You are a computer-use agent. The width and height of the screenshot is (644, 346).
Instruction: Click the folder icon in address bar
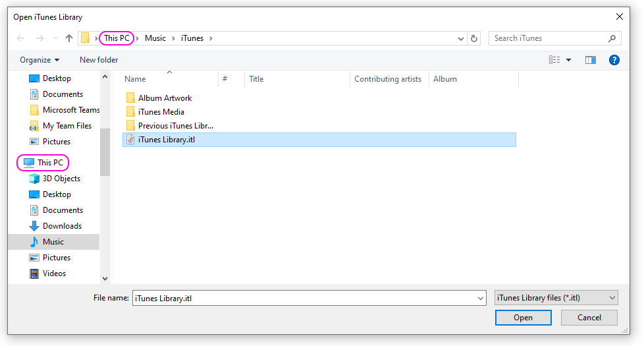click(x=85, y=38)
